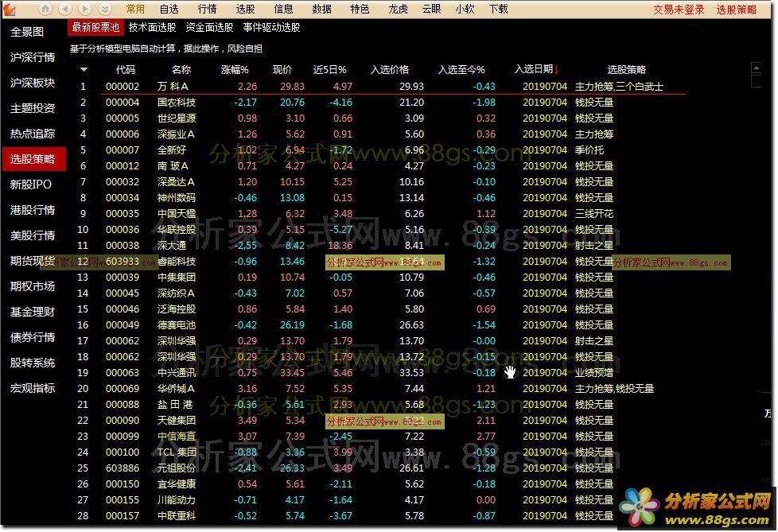Switch to the 技术面选股 tab
This screenshot has width=778, height=532.
click(152, 27)
